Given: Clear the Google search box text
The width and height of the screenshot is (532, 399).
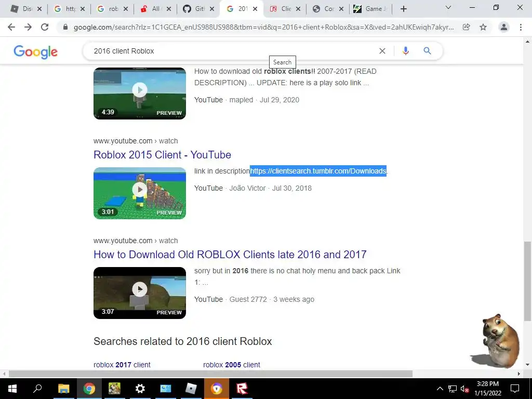Looking at the screenshot, I should pos(382,51).
